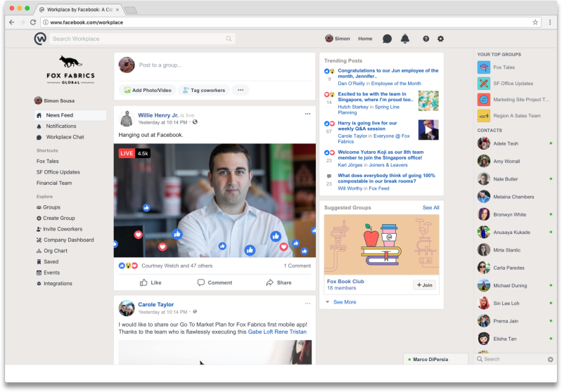Image resolution: width=562 pixels, height=392 pixels.
Task: Open Fox Fabrics Global logo
Action: point(70,70)
